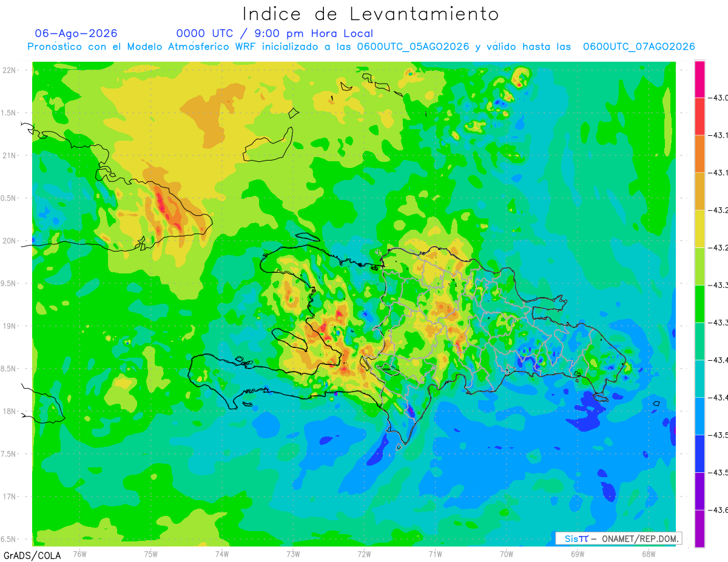Click the magenta swatch in the color legend
This screenshot has height=562, width=728.
point(699,79)
